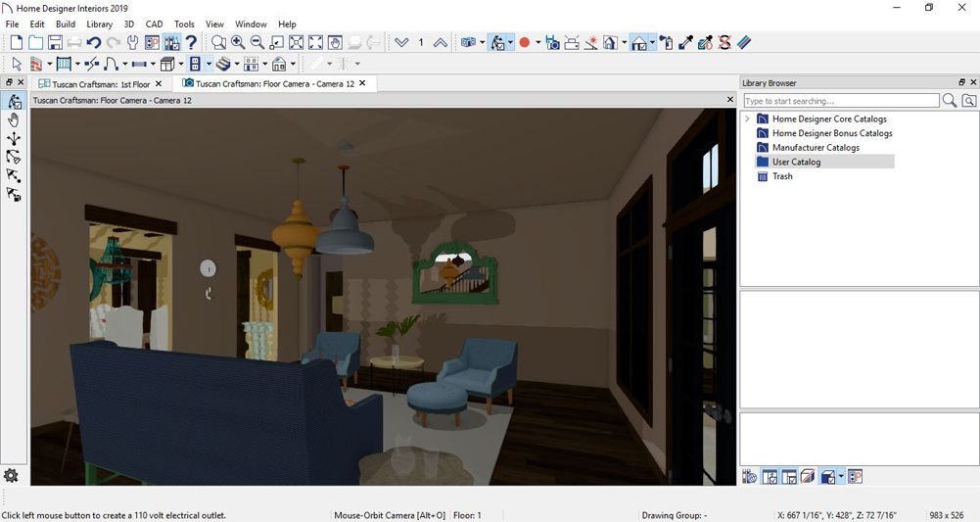Select Home Designer Bonus Catalogs
The image size is (980, 522).
(x=832, y=132)
